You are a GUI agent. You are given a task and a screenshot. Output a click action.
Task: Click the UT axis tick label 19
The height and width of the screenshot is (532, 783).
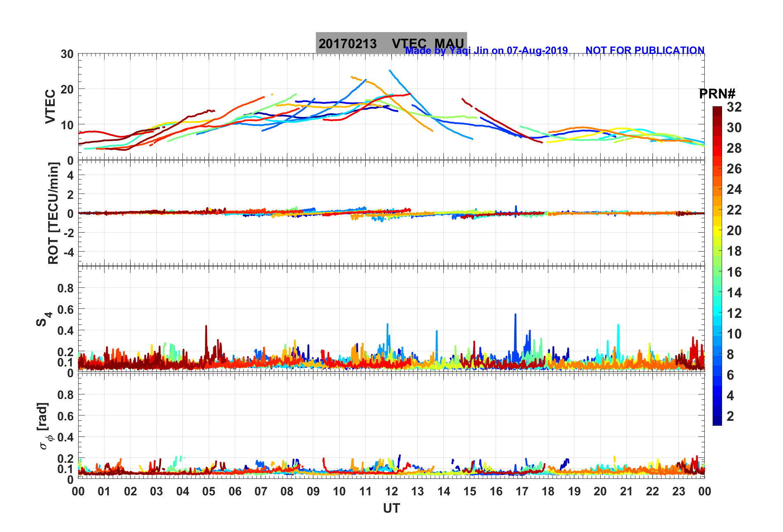pyautogui.click(x=574, y=491)
